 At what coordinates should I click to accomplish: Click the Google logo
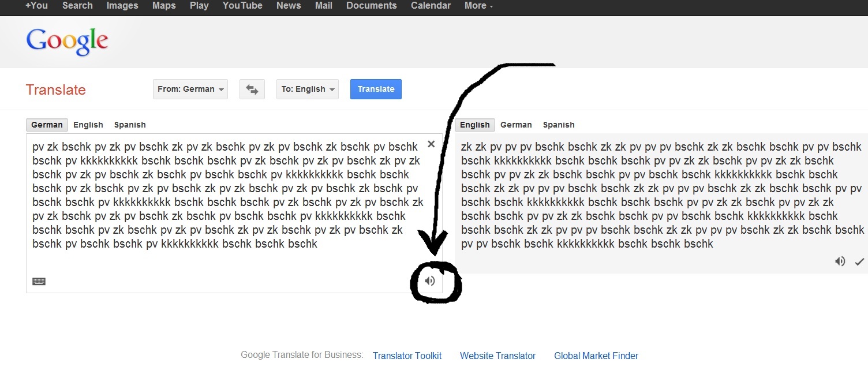67,40
